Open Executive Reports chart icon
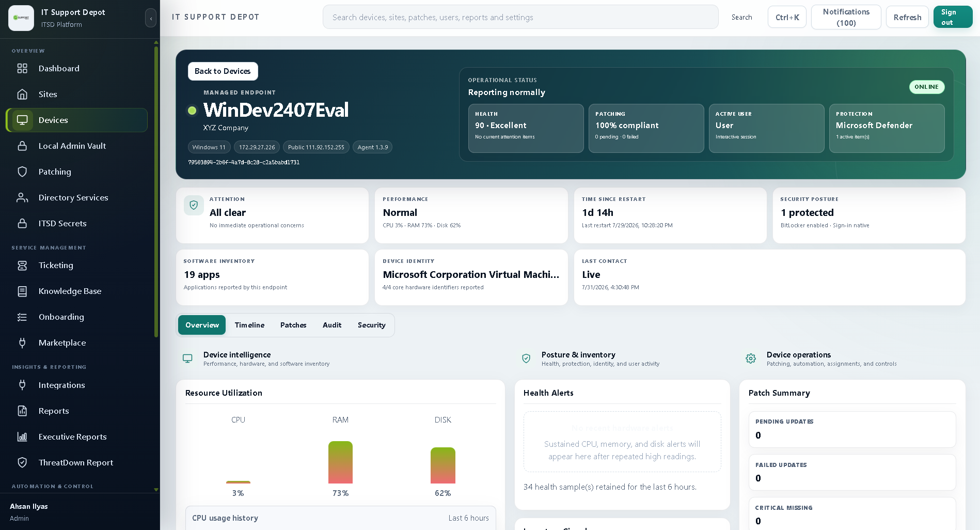 pyautogui.click(x=22, y=437)
